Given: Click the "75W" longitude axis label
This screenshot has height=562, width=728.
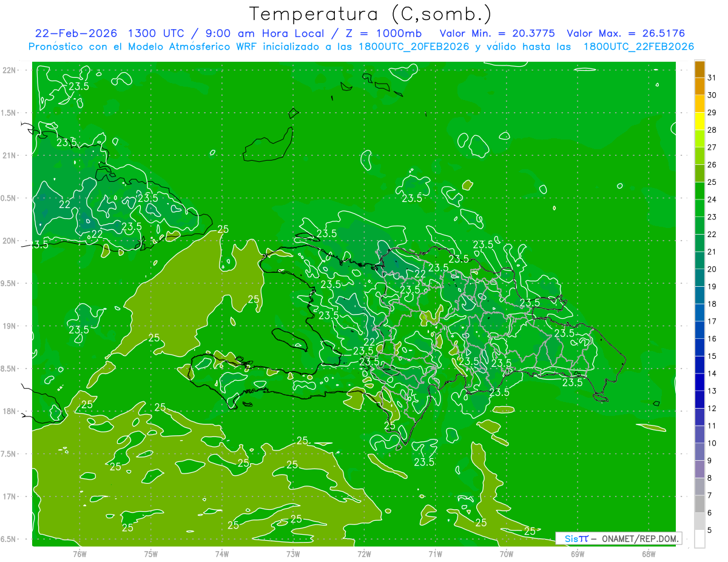Looking at the screenshot, I should pyautogui.click(x=151, y=554).
